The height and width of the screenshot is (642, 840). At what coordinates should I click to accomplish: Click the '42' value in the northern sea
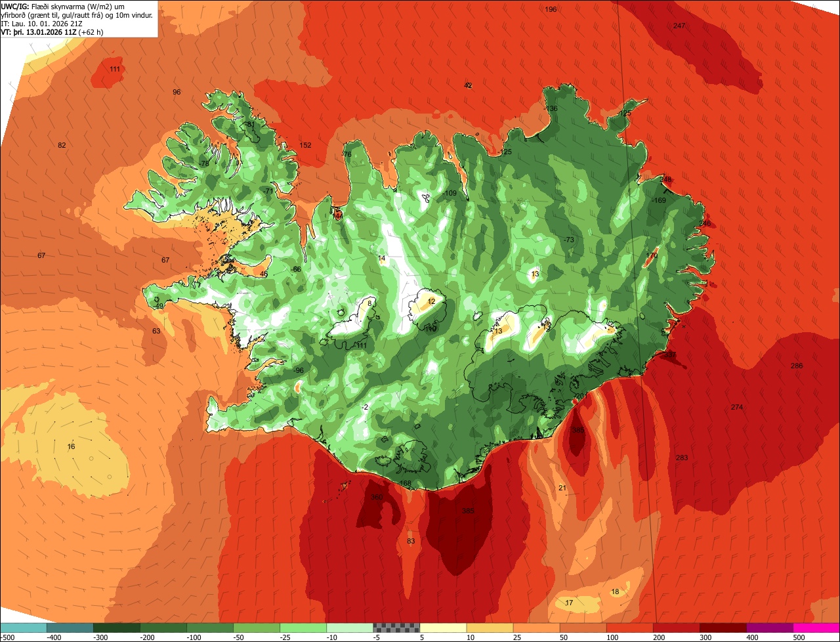[x=468, y=85]
